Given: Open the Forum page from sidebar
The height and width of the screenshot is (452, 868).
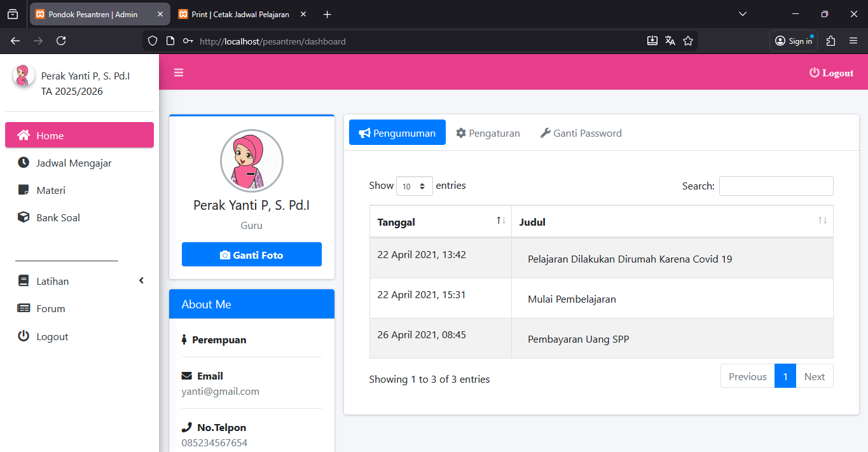Looking at the screenshot, I should [50, 308].
